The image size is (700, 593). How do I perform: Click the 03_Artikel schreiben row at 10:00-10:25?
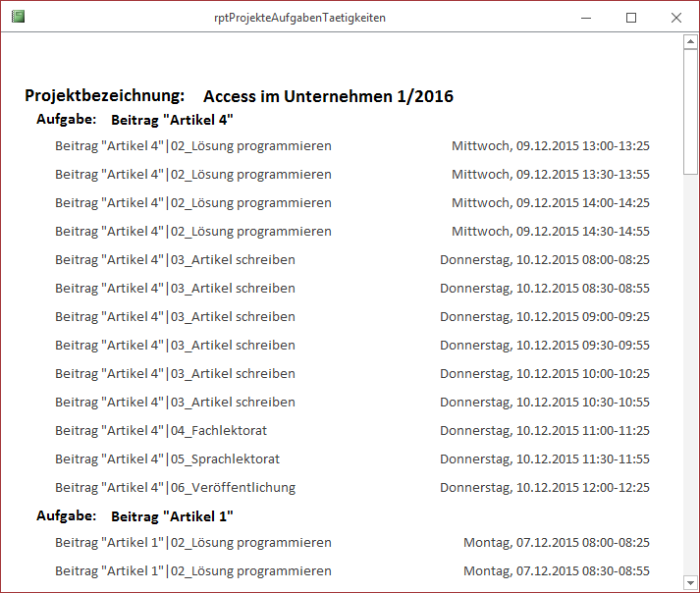point(175,374)
